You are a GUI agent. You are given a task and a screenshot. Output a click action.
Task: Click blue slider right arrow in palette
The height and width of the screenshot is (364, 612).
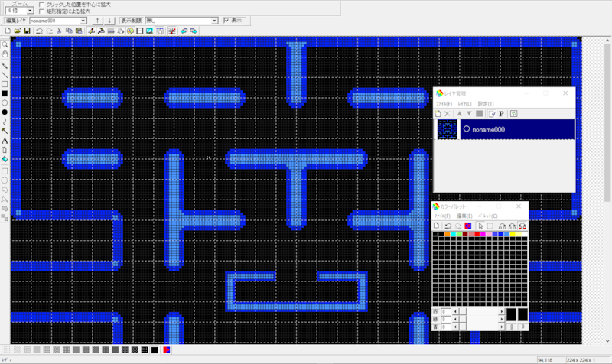point(502,327)
